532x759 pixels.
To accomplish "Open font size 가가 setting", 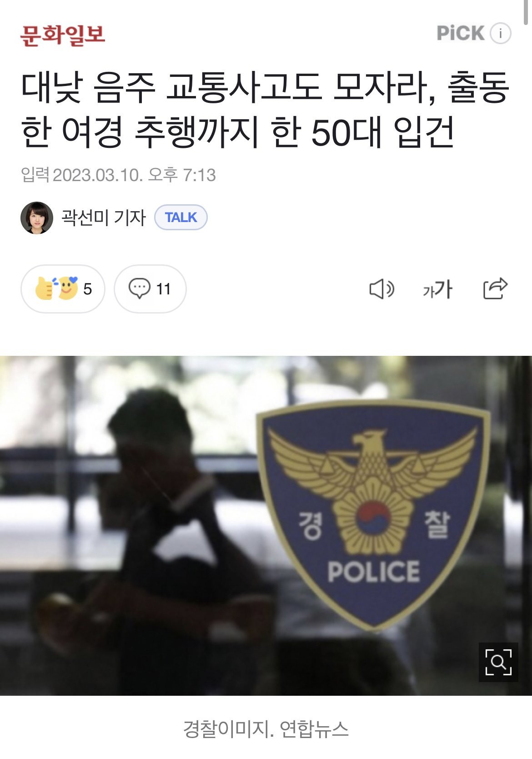I will click(437, 289).
